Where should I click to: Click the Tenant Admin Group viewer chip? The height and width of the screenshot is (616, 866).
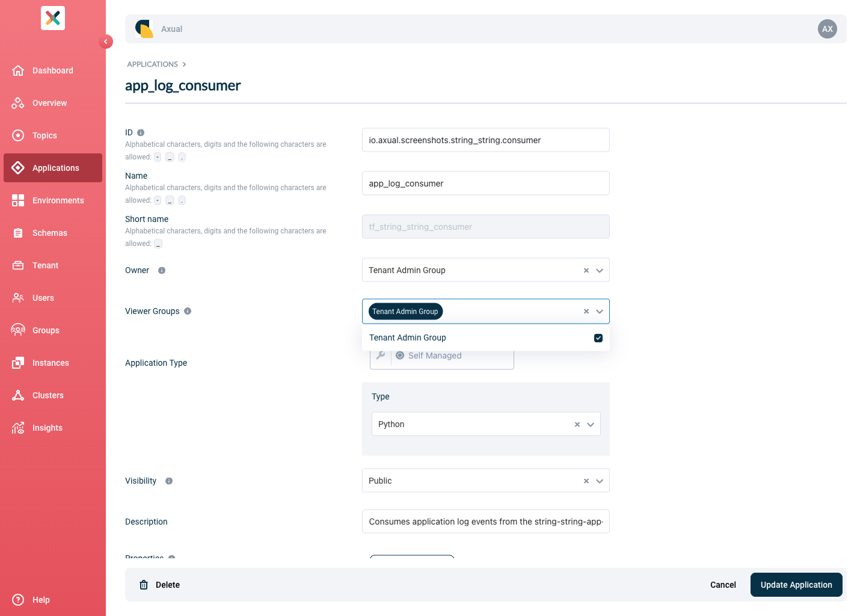click(405, 312)
